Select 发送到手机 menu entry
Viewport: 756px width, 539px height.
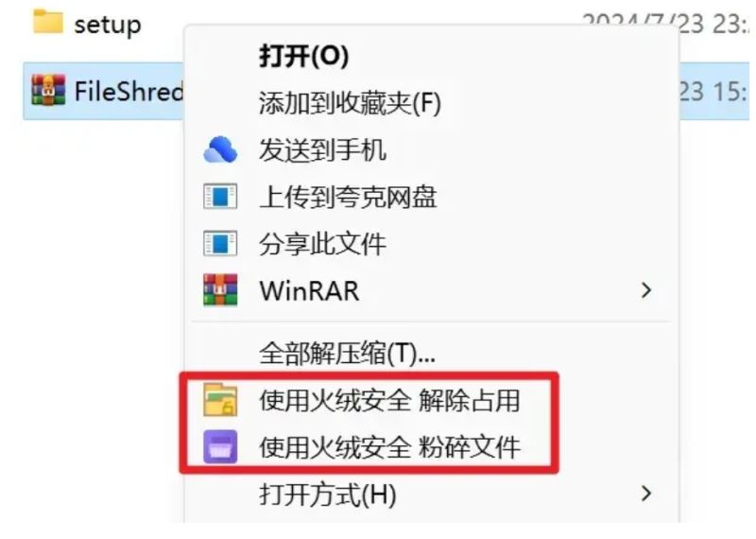point(322,149)
